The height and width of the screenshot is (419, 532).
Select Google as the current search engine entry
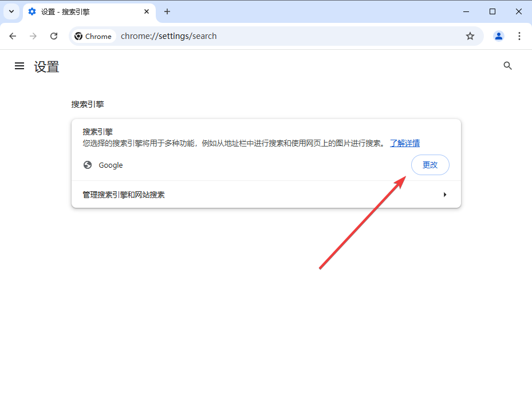click(111, 165)
